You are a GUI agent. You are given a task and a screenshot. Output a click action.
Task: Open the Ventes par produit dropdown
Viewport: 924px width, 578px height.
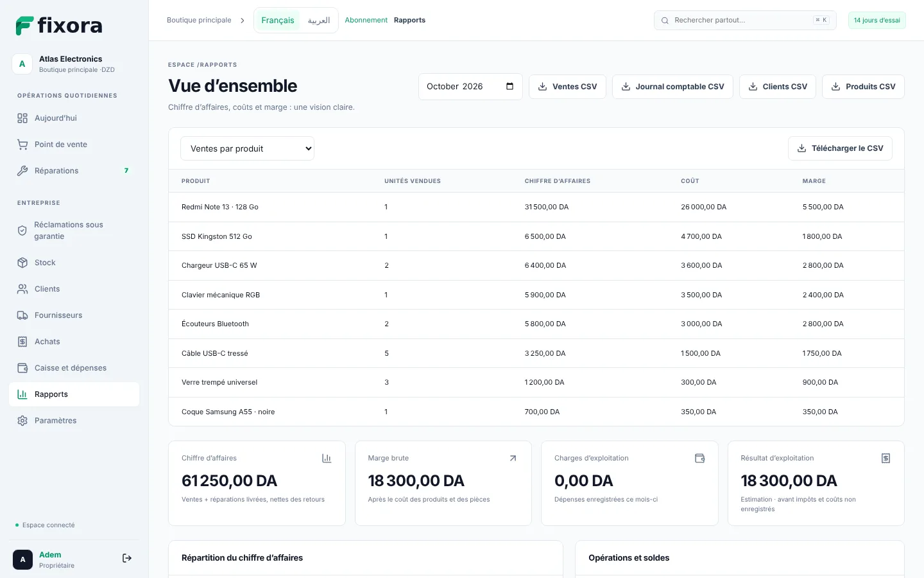tap(247, 148)
